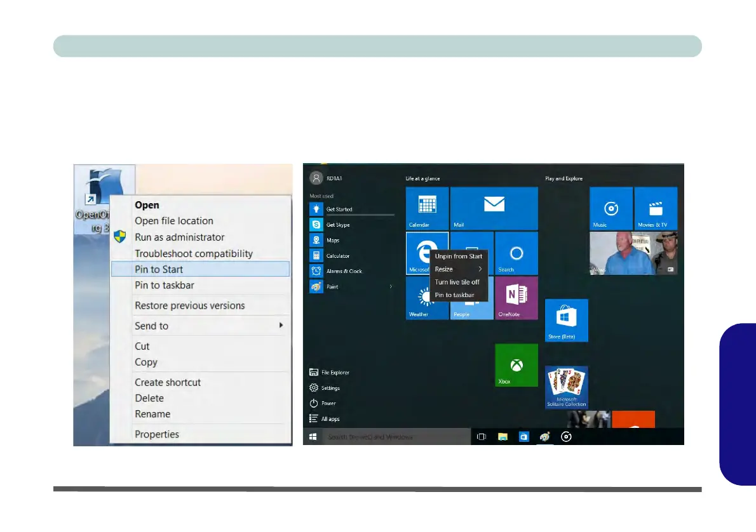Open File Explorer from Start menu
Image resolution: width=756 pixels, height=532 pixels.
point(329,372)
